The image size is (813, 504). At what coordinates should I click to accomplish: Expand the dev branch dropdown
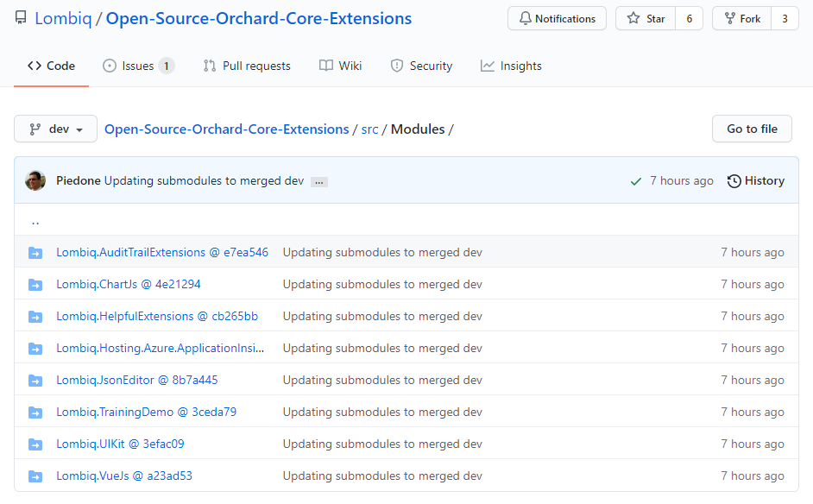(55, 129)
